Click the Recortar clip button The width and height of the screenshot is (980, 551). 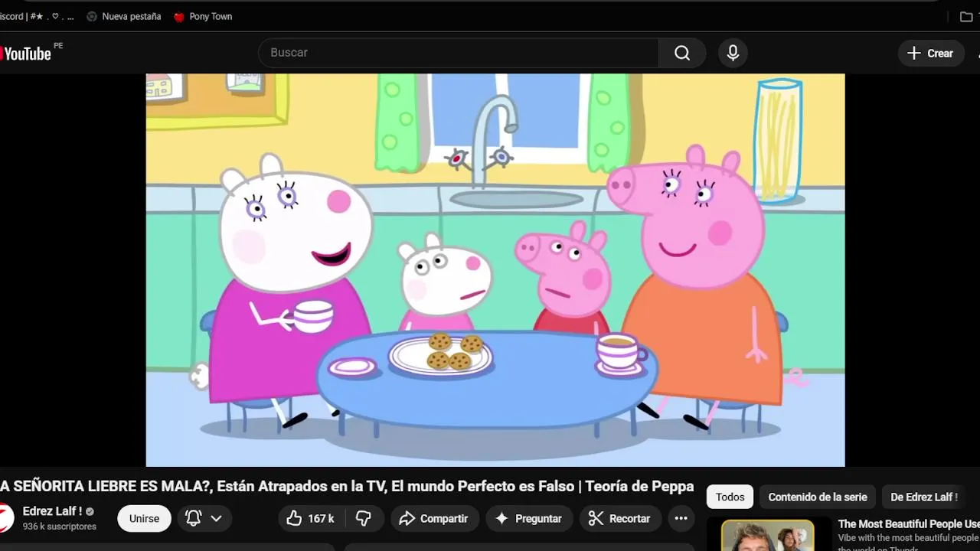620,518
